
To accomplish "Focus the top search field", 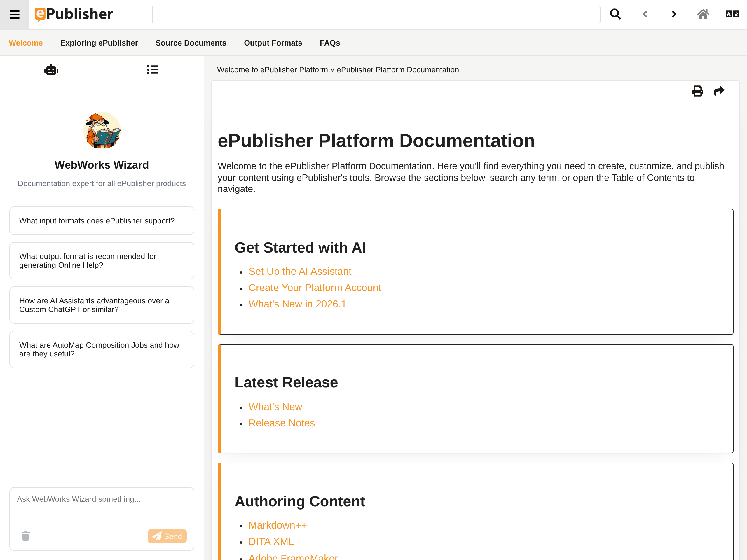I will [x=376, y=15].
